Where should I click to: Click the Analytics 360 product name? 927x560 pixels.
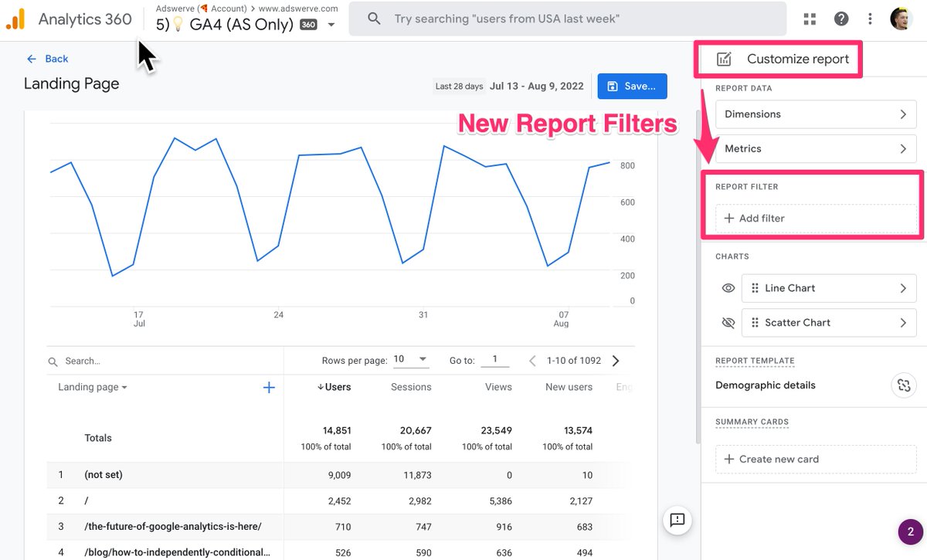coord(85,19)
